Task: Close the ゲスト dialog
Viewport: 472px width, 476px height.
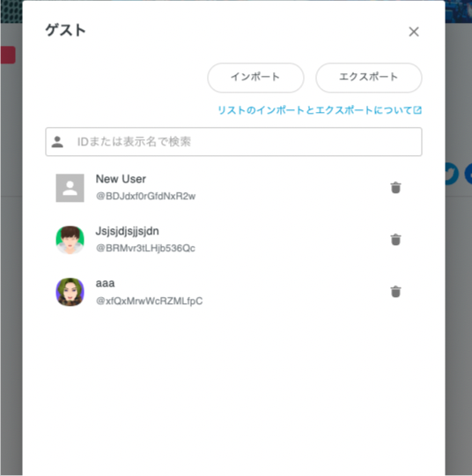Action: click(414, 32)
